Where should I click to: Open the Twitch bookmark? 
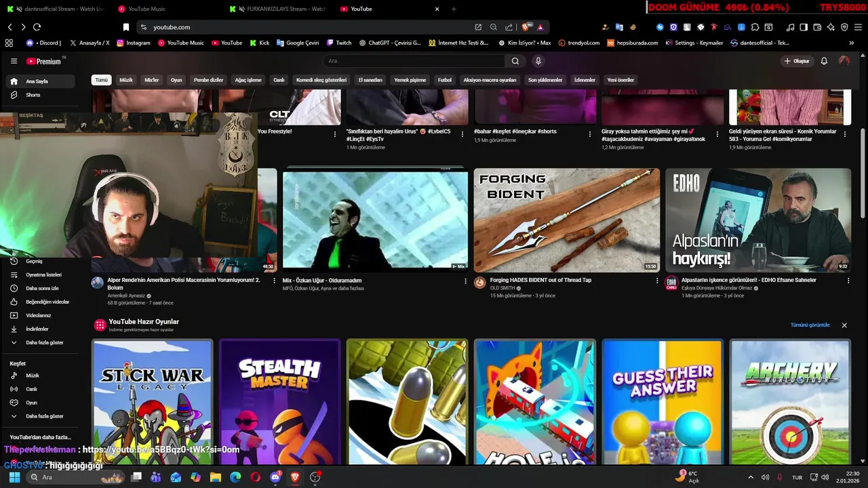point(339,43)
